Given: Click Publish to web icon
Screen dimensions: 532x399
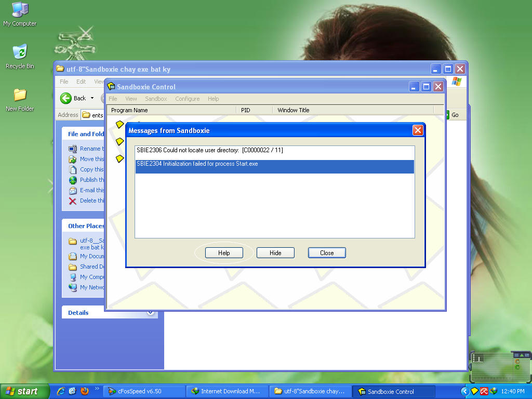Looking at the screenshot, I should pos(73,180).
